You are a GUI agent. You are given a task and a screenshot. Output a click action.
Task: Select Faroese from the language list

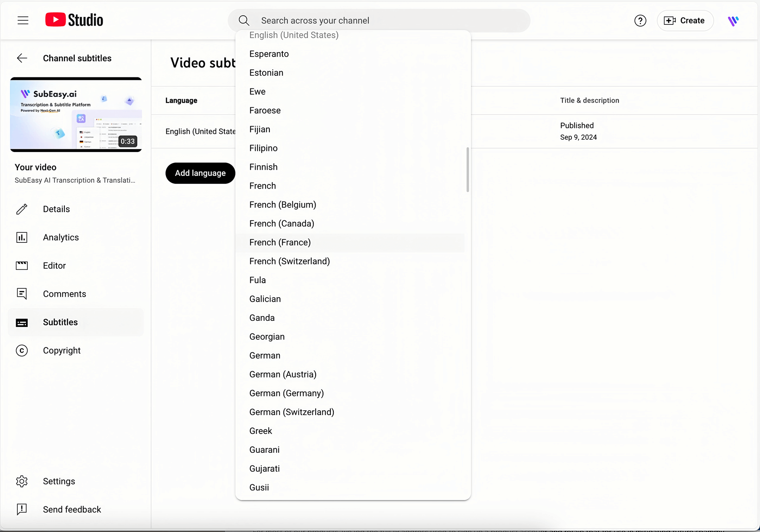pos(350,110)
